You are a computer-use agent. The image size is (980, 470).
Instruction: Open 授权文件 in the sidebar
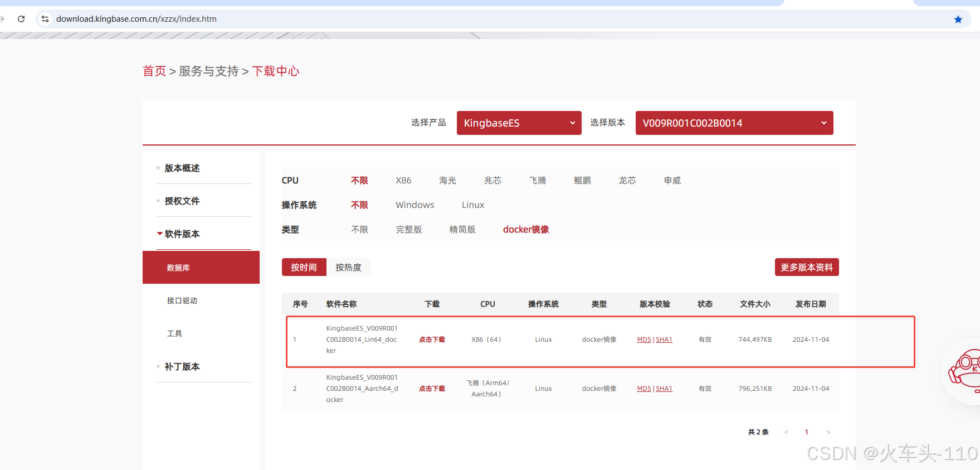tap(182, 201)
